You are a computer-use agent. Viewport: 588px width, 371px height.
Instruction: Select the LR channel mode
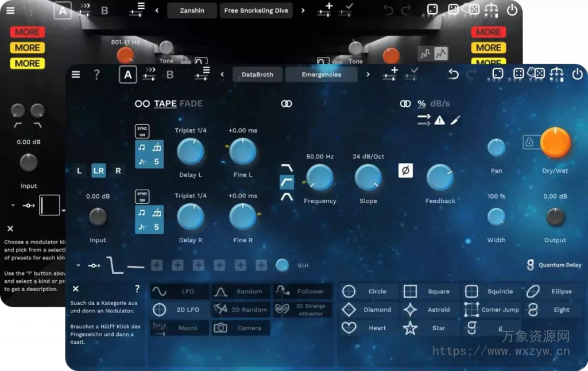pos(98,171)
